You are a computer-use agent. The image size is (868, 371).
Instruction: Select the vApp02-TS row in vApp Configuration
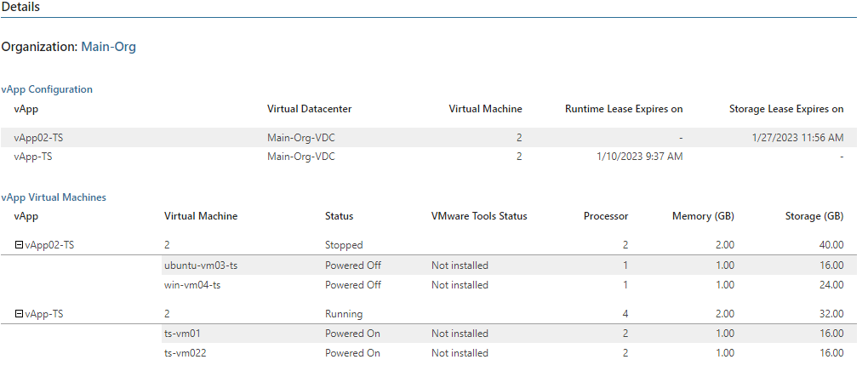429,138
